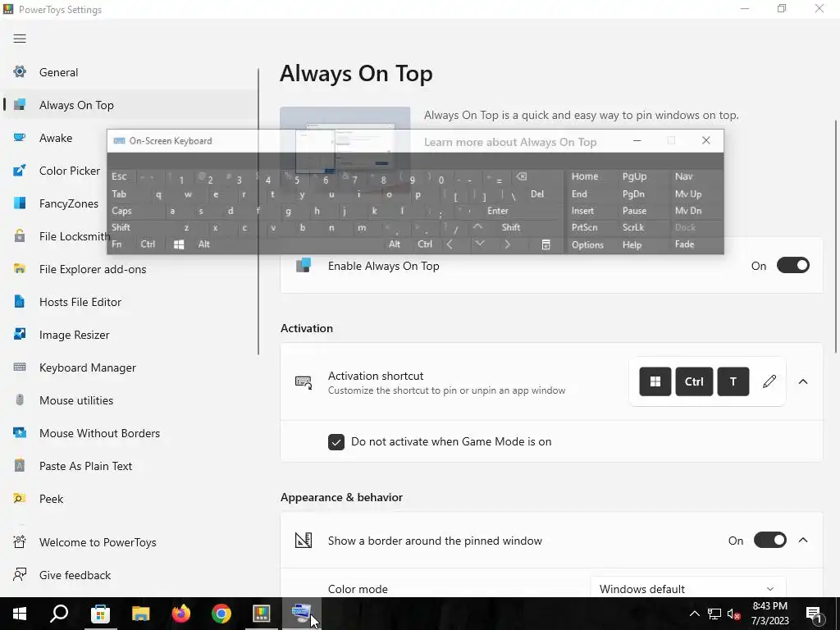This screenshot has height=630, width=840.
Task: Click PrtScn key on On-Screen Keyboard
Action: (584, 227)
